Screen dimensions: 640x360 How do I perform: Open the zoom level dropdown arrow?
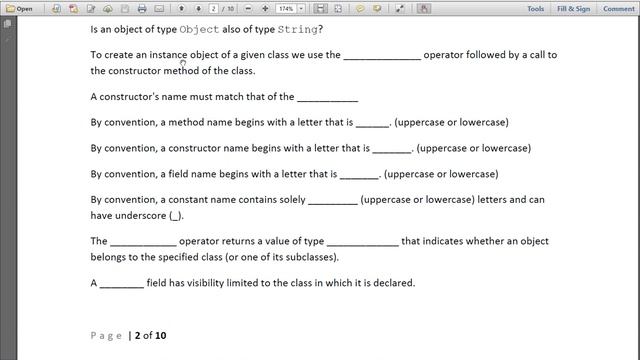click(301, 9)
